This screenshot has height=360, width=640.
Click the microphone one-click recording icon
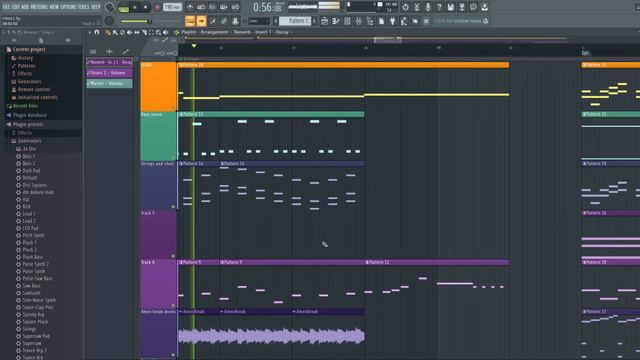(x=428, y=7)
